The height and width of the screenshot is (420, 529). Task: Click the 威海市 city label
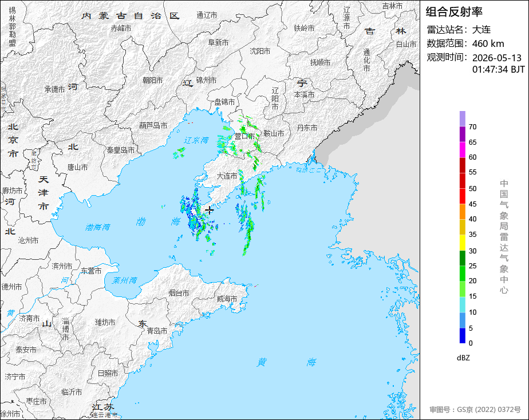(x=227, y=299)
